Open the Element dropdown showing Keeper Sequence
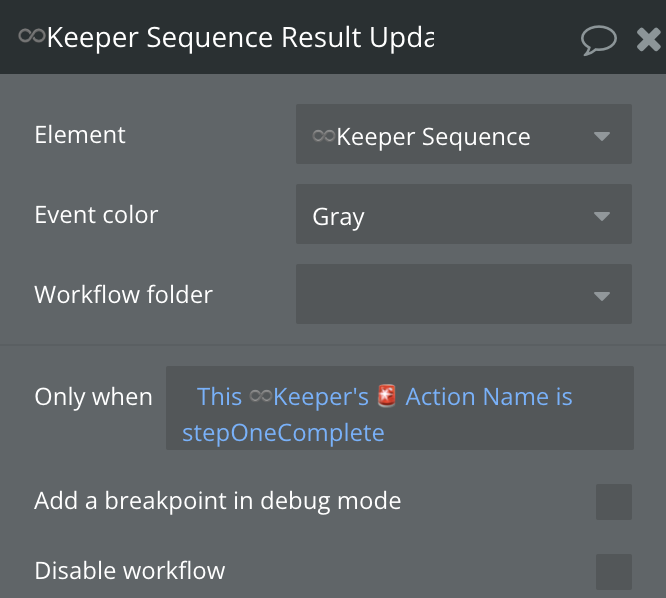The height and width of the screenshot is (598, 666). [463, 136]
